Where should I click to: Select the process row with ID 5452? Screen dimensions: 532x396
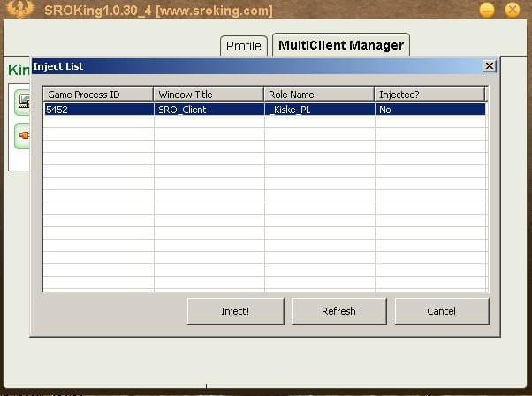(98, 110)
